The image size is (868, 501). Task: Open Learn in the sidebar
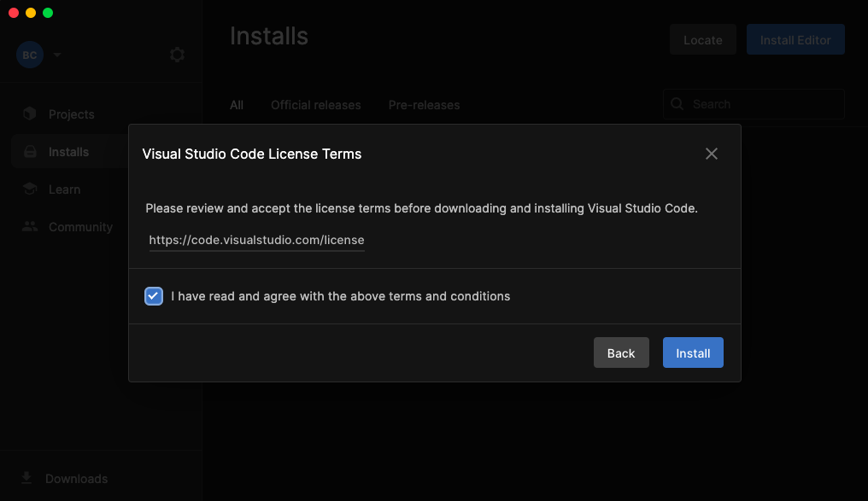(x=64, y=189)
